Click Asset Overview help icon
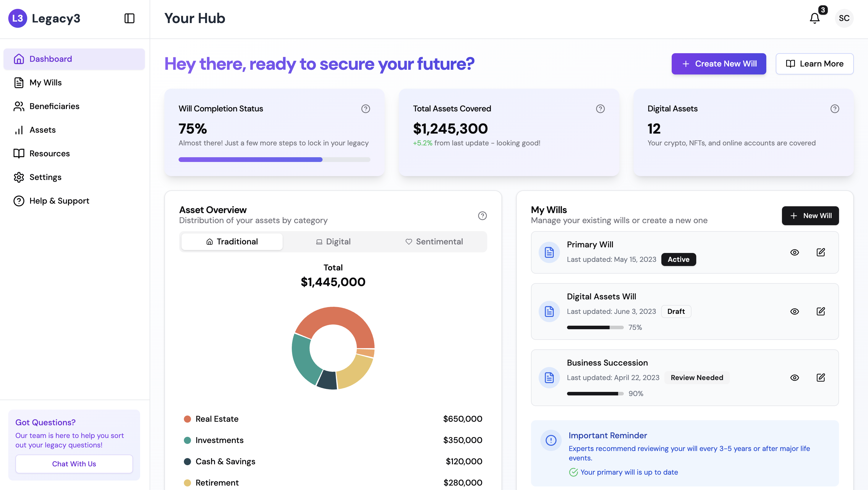The height and width of the screenshot is (490, 868). [482, 215]
